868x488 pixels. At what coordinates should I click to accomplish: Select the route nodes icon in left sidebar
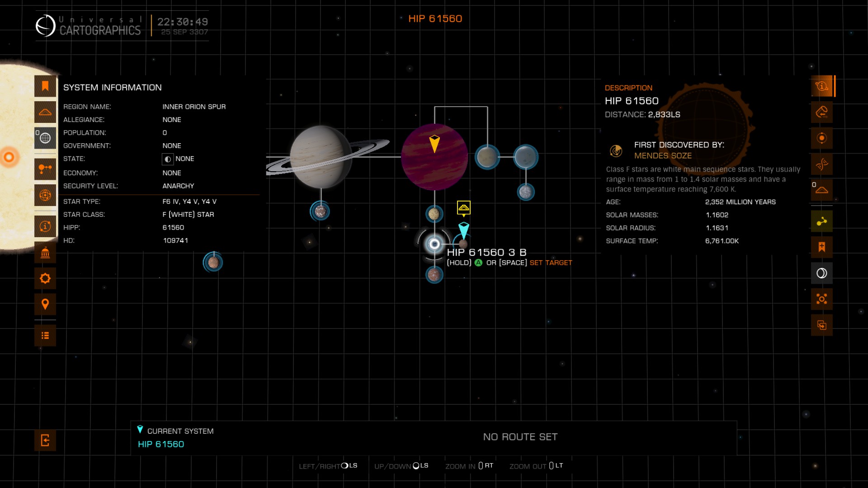(x=45, y=169)
